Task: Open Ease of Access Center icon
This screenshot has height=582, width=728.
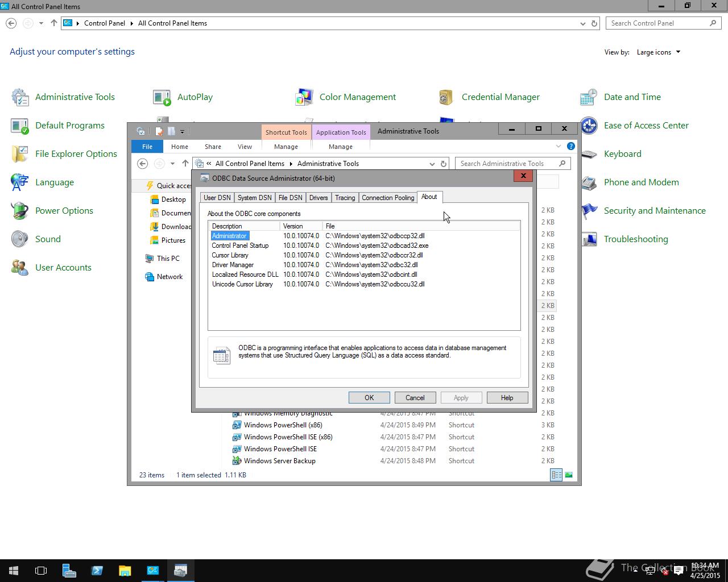Action: pyautogui.click(x=634, y=126)
